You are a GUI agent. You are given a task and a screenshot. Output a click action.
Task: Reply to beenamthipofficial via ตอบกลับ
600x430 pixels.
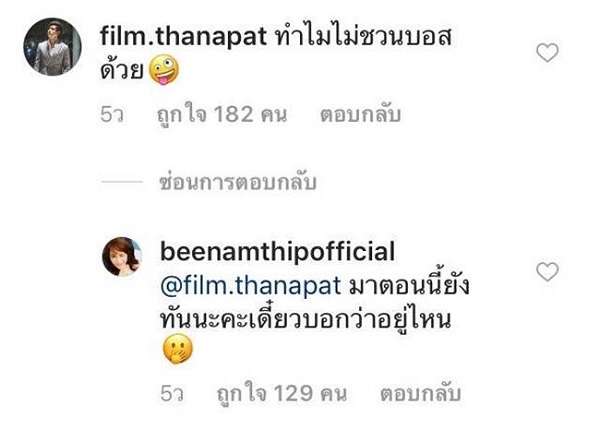[420, 393]
